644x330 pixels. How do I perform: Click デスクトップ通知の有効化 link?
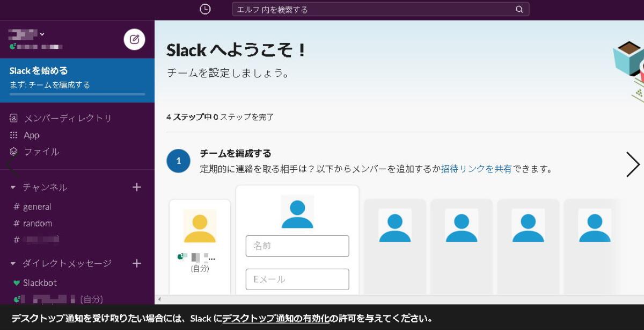276,318
